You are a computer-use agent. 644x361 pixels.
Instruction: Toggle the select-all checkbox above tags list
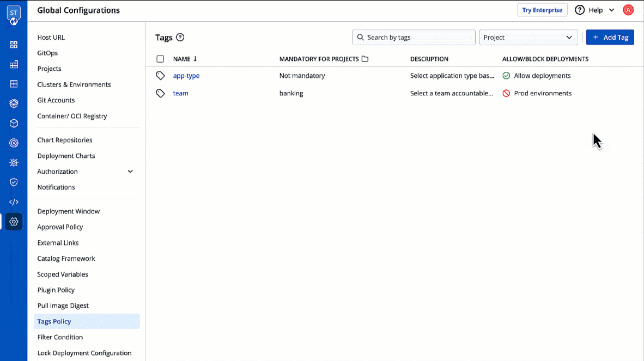160,59
